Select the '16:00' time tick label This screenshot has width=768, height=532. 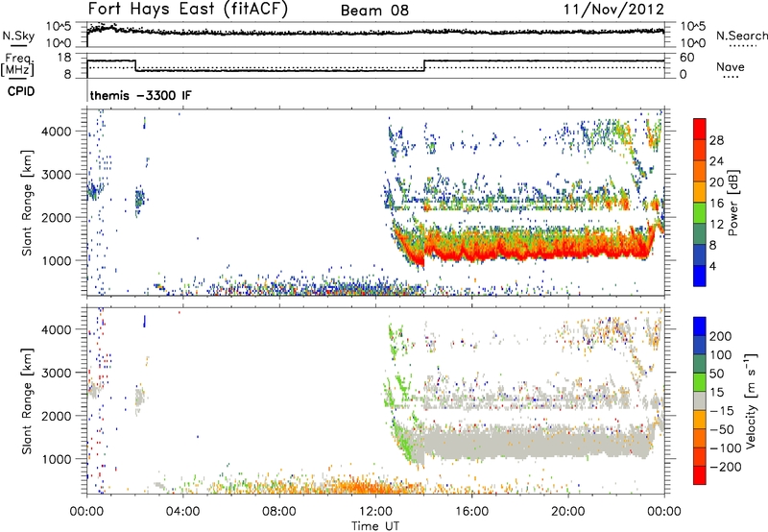(471, 512)
